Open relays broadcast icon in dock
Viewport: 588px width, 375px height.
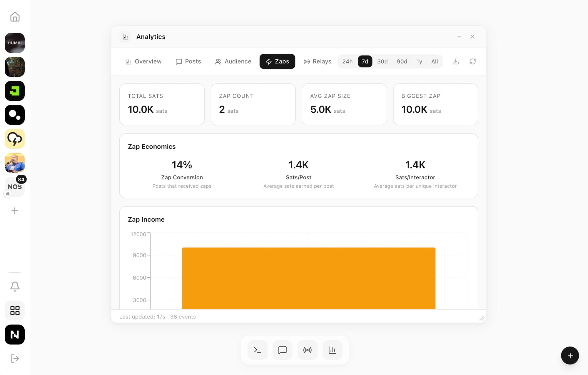pos(307,350)
